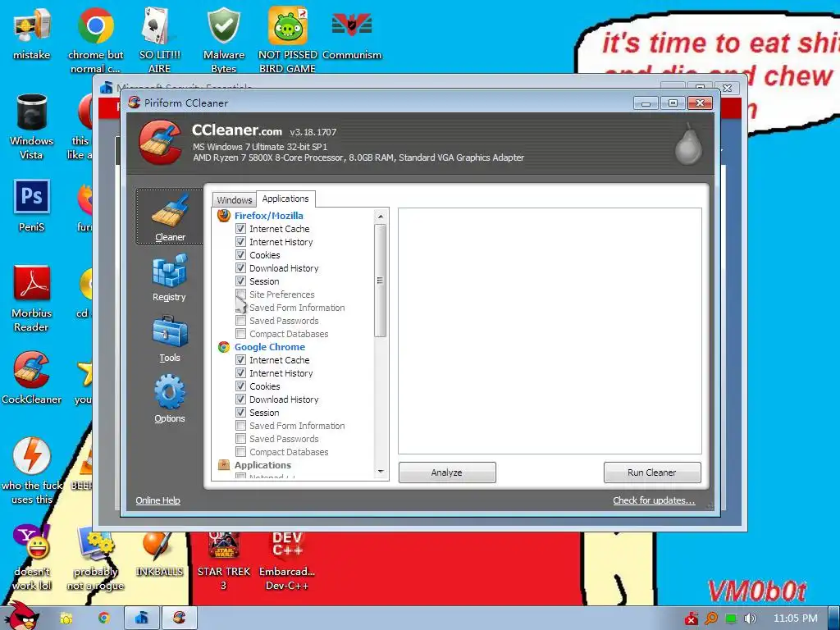Click Check for updates link
This screenshot has height=630, width=840.
654,500
